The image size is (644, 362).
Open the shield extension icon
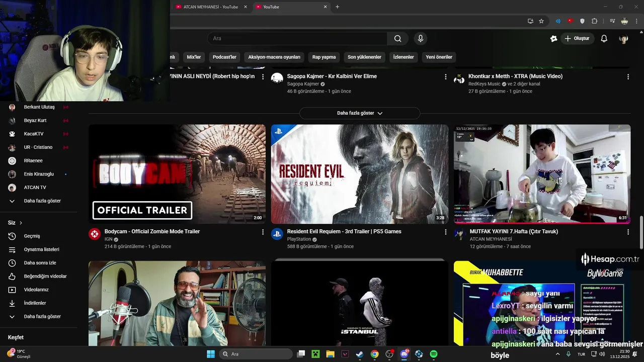pos(582,21)
